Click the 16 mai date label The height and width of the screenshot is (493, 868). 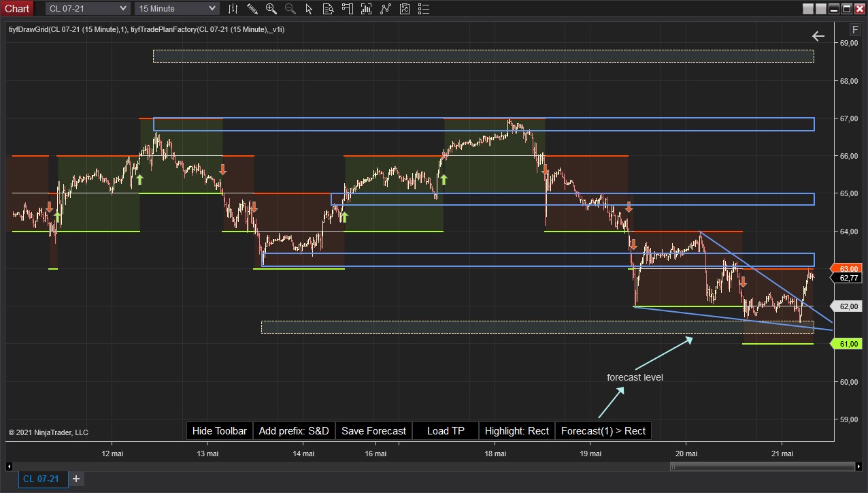coord(375,454)
